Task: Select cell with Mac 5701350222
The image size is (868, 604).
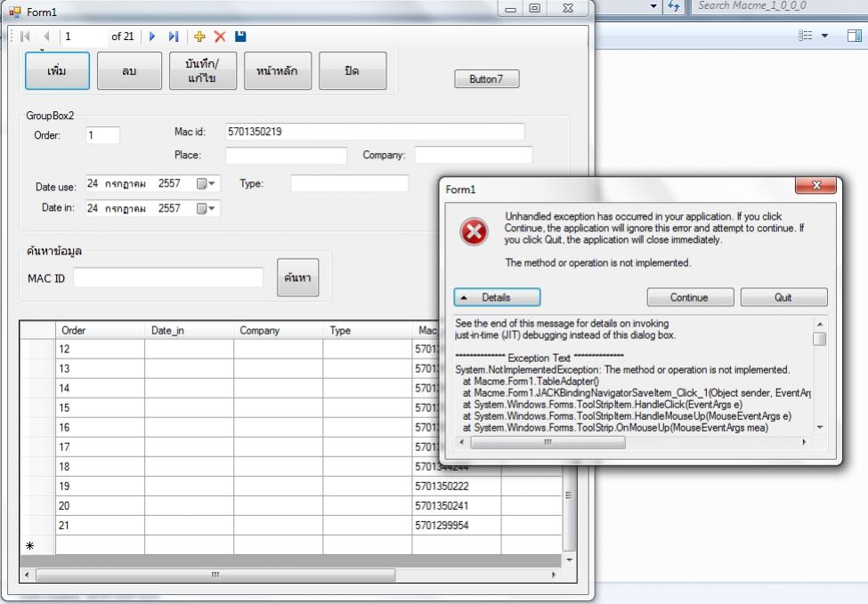Action: click(457, 487)
